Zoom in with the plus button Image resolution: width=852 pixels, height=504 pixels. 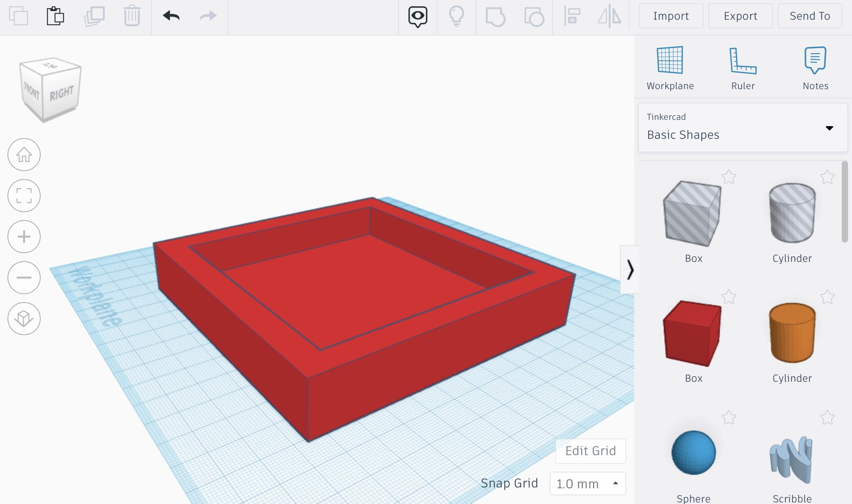point(24,237)
